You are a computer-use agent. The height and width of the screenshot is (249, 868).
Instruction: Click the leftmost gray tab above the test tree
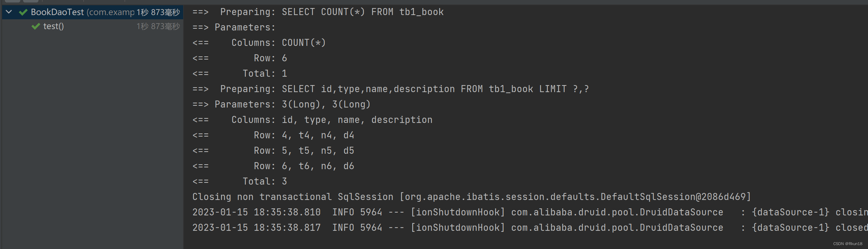tap(13, 2)
